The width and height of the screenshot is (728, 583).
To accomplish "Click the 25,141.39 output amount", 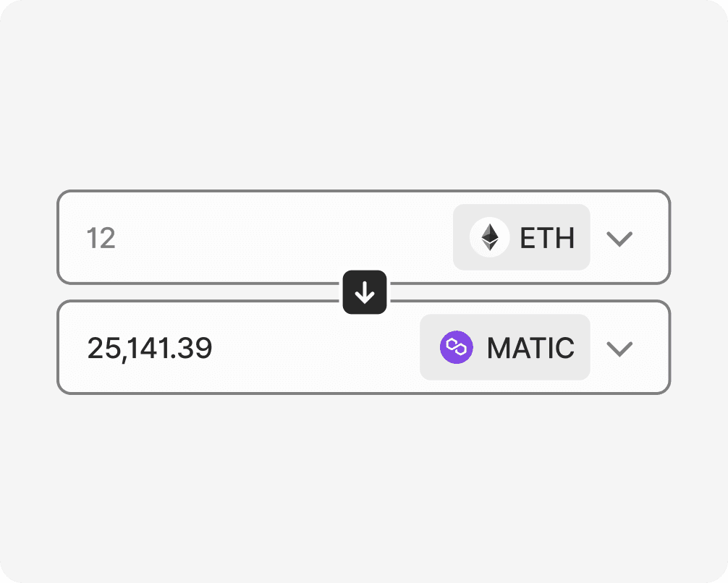I will 150,348.
